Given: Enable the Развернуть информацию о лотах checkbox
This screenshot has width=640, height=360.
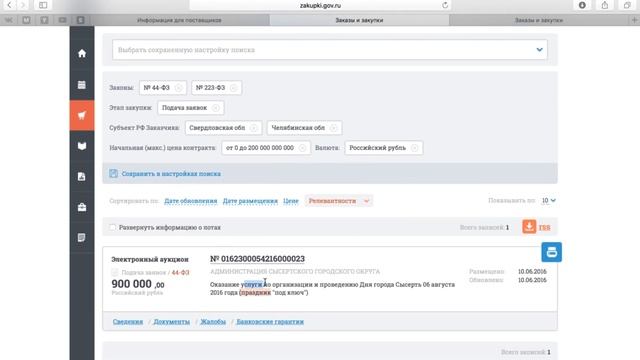Looking at the screenshot, I should coord(113,227).
